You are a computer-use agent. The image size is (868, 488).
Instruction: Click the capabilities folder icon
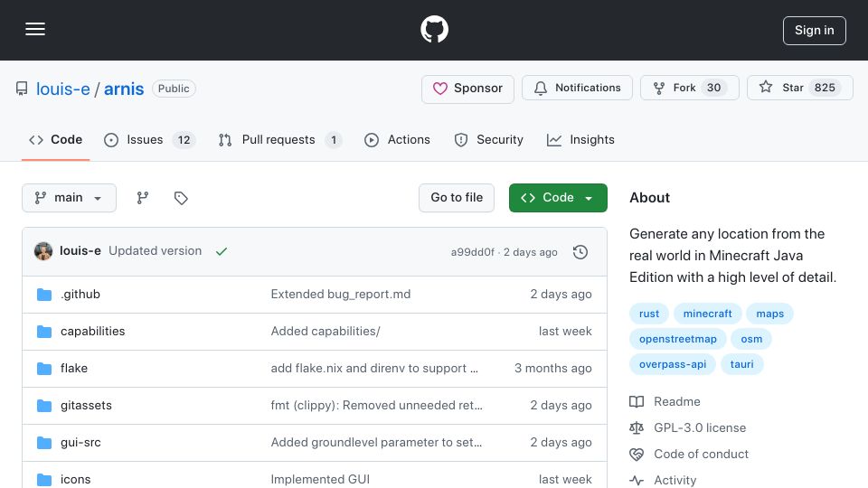pyautogui.click(x=44, y=332)
